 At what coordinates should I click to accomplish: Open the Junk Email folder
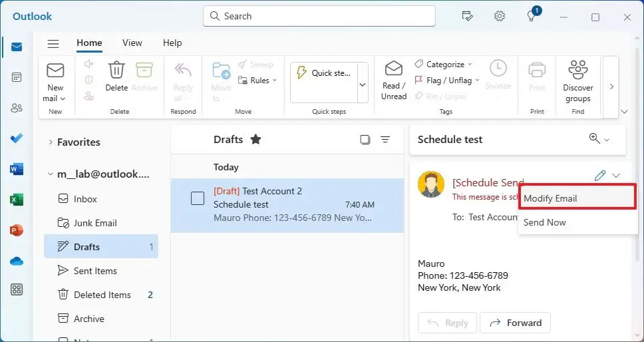[x=101, y=223]
